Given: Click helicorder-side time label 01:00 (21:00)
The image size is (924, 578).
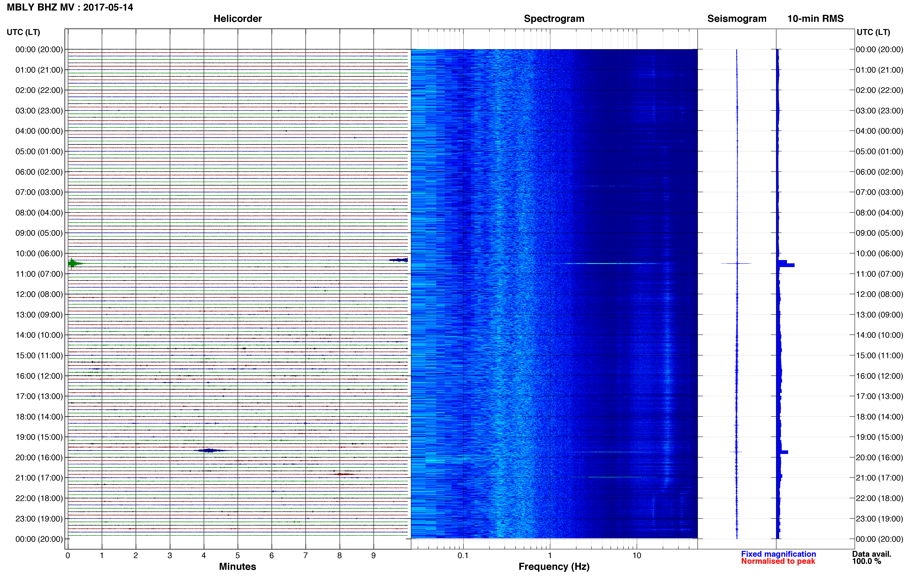Looking at the screenshot, I should (39, 70).
